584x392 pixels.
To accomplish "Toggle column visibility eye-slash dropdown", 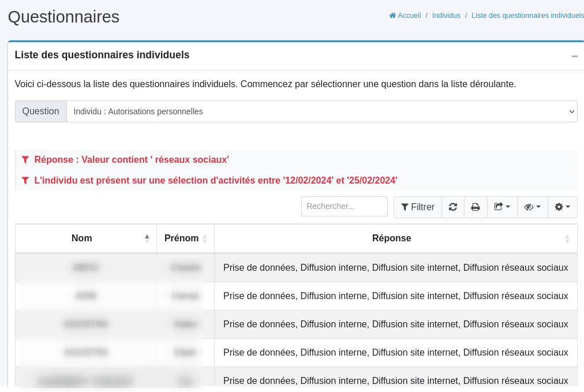I will tap(532, 207).
